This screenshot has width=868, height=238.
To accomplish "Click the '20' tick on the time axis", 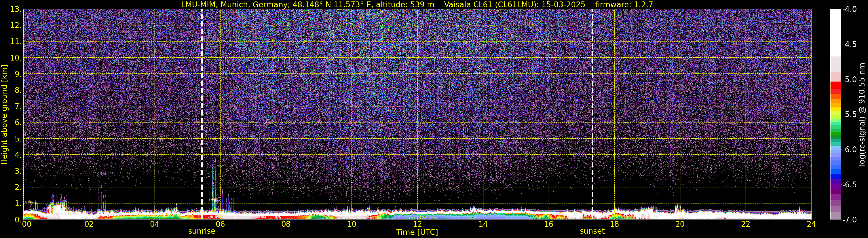I will coord(680,224).
